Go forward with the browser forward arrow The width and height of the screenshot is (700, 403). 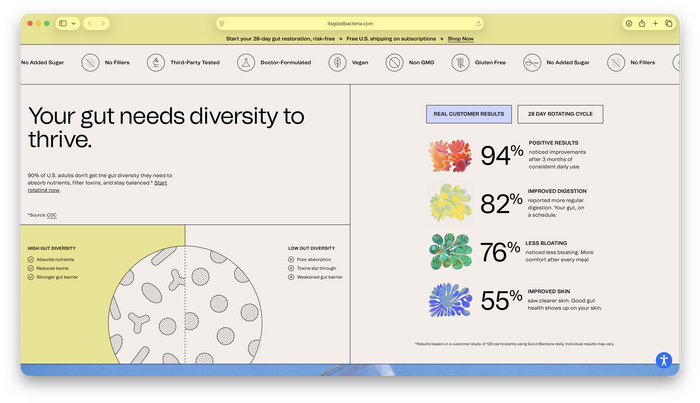click(103, 24)
